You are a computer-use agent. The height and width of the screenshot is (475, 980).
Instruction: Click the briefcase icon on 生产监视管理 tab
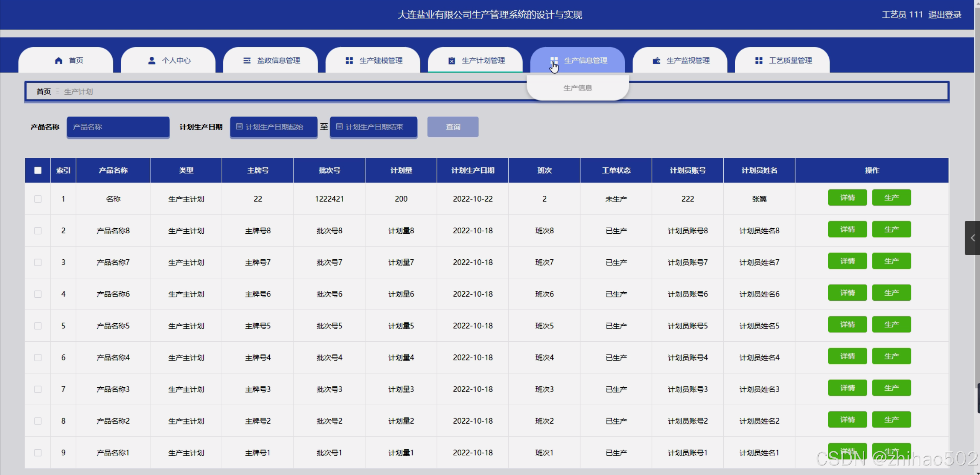point(656,61)
